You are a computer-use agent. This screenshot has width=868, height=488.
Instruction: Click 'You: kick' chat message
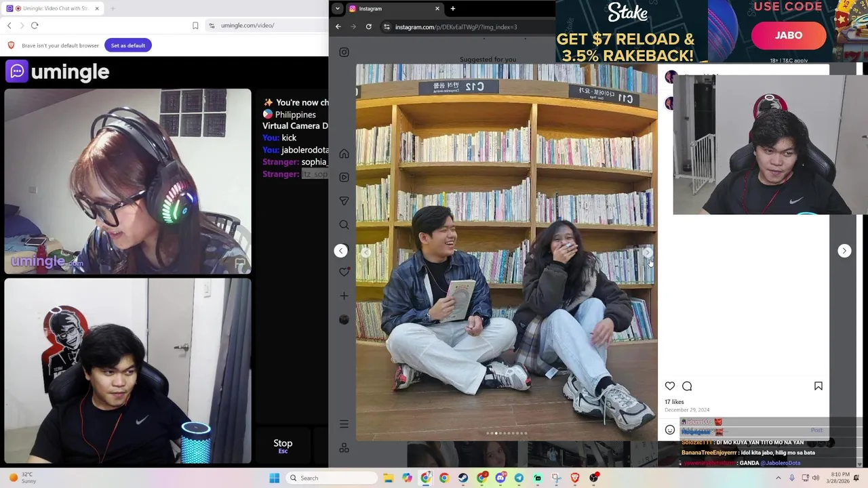279,138
